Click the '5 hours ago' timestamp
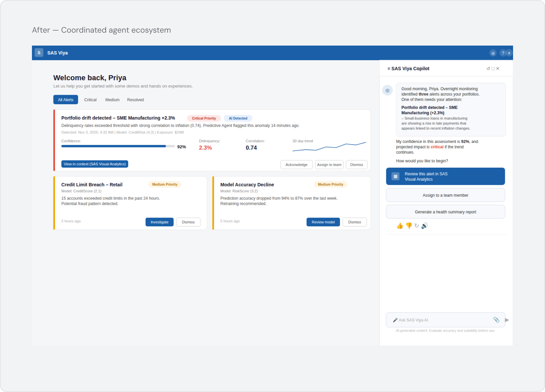This screenshot has height=392, width=545. (x=230, y=221)
